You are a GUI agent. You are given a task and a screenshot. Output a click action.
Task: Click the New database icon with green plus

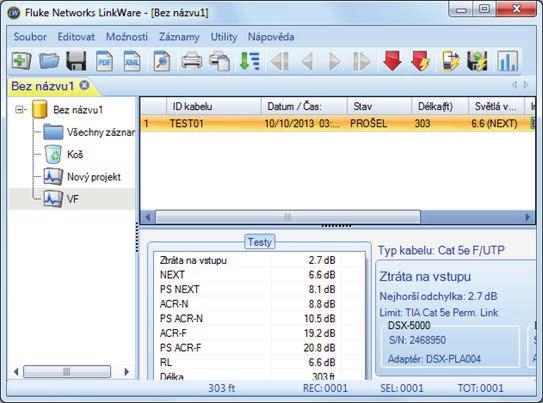point(21,61)
